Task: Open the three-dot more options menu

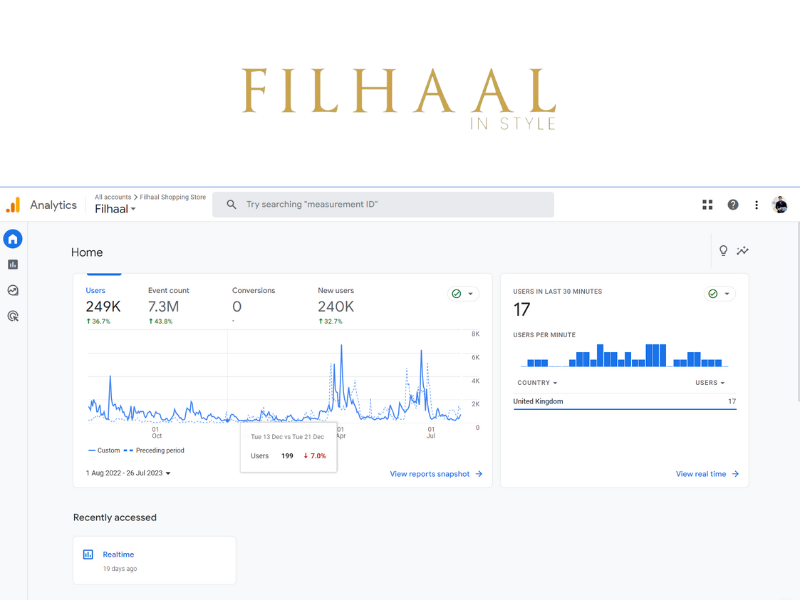Action: point(757,205)
